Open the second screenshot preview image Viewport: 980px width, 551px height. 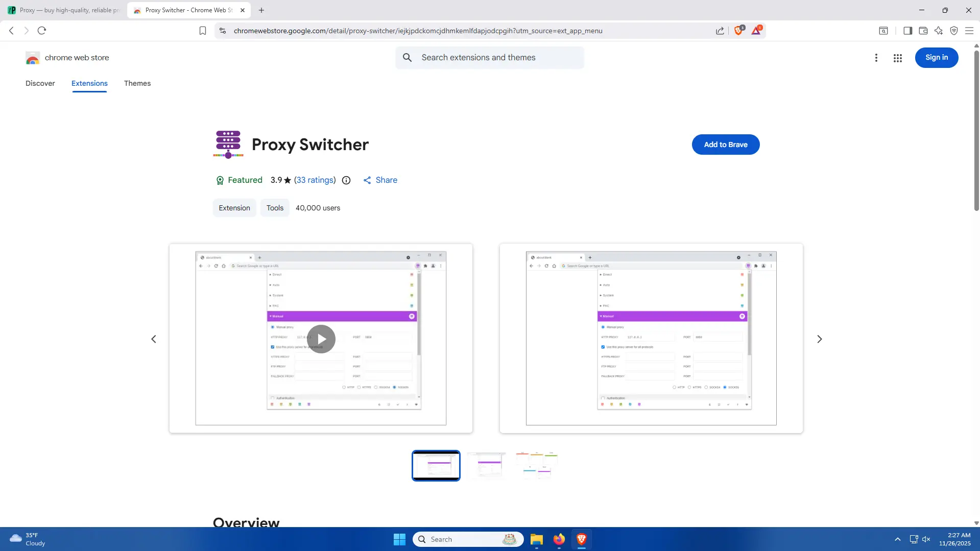651,339
